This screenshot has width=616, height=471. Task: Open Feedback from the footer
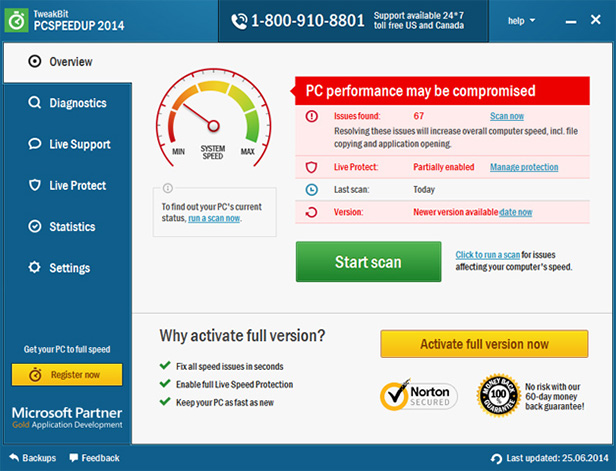[x=94, y=458]
